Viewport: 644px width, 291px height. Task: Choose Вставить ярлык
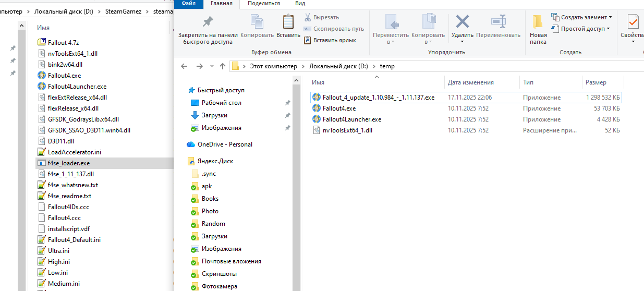(330, 40)
